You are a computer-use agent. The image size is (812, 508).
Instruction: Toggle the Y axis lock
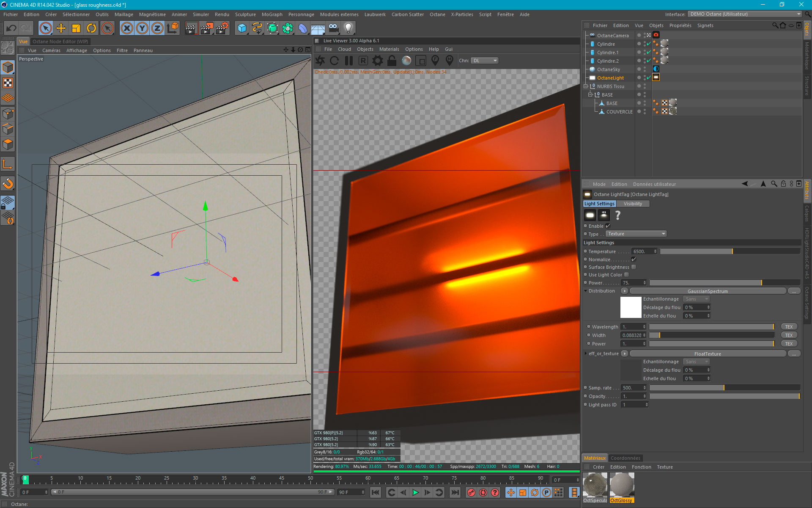[142, 28]
